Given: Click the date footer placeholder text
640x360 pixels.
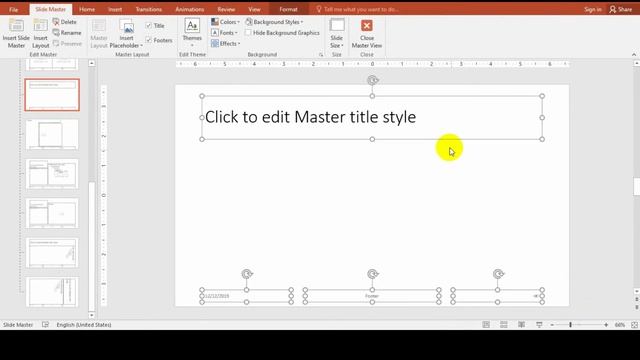Looking at the screenshot, I should pos(217,296).
